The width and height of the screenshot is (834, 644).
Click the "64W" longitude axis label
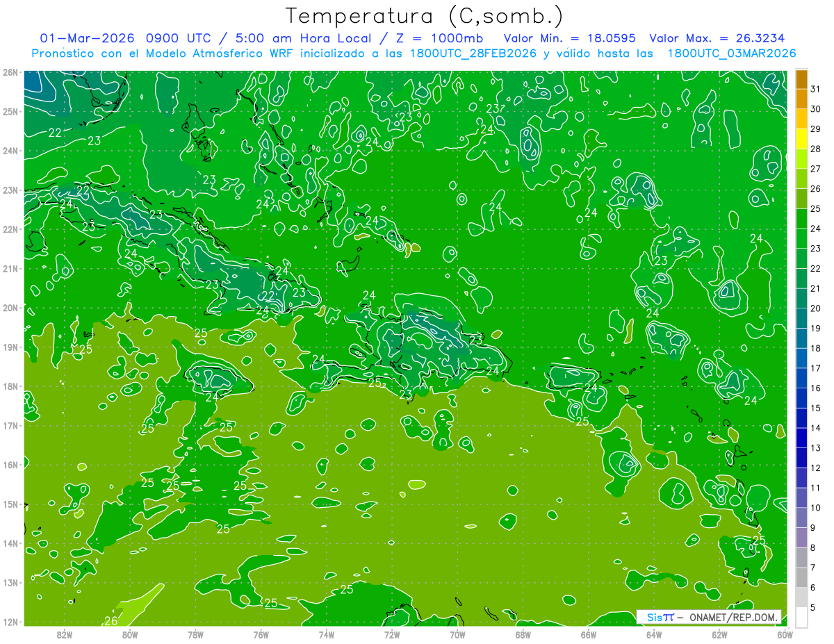click(654, 634)
